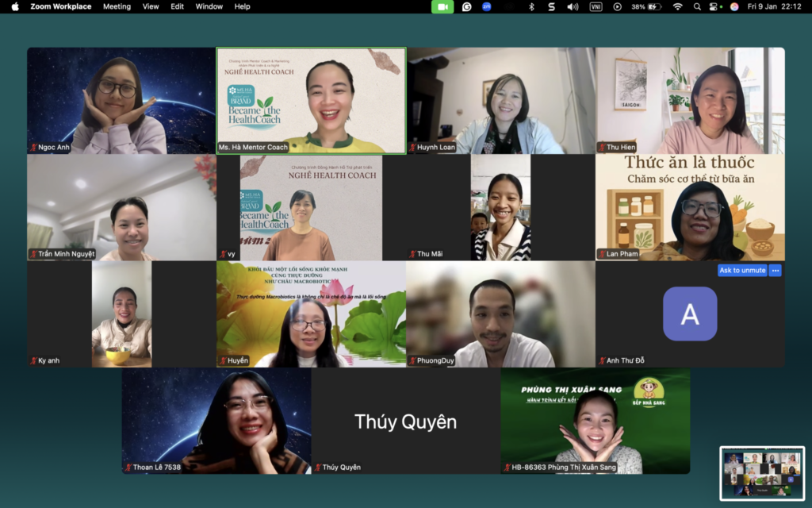
Task: Click the Lan Pham name label
Action: pos(618,254)
